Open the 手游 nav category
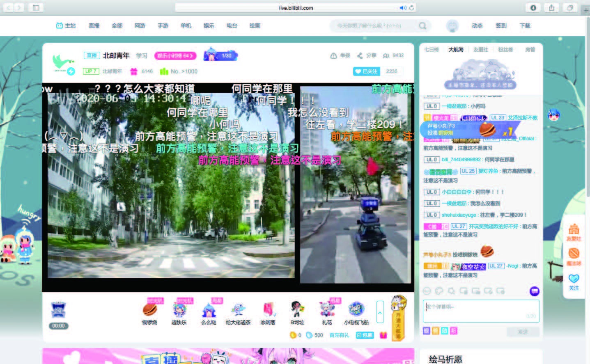590x364 pixels. (163, 25)
